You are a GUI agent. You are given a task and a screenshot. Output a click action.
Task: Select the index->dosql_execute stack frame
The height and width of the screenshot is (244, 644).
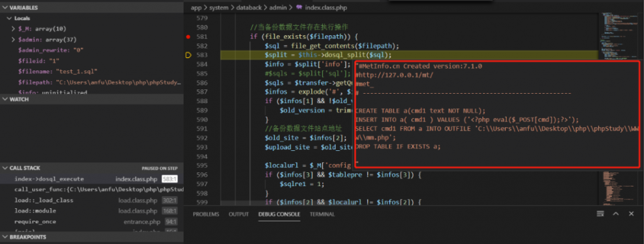(92, 179)
